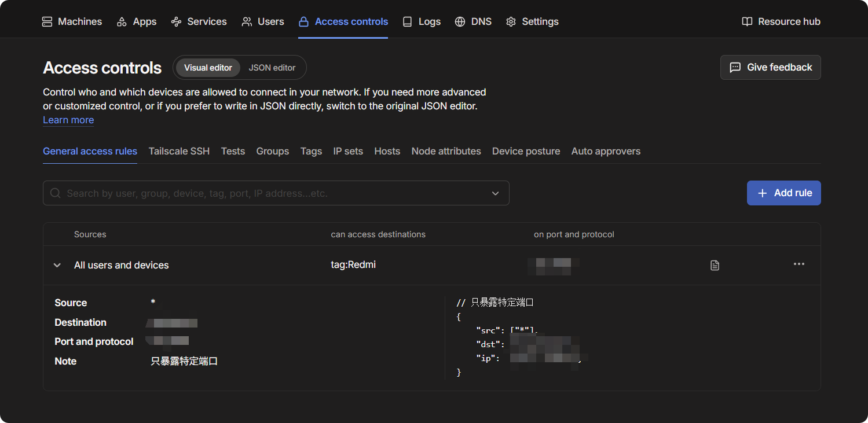Open the Device posture tab

pos(526,151)
